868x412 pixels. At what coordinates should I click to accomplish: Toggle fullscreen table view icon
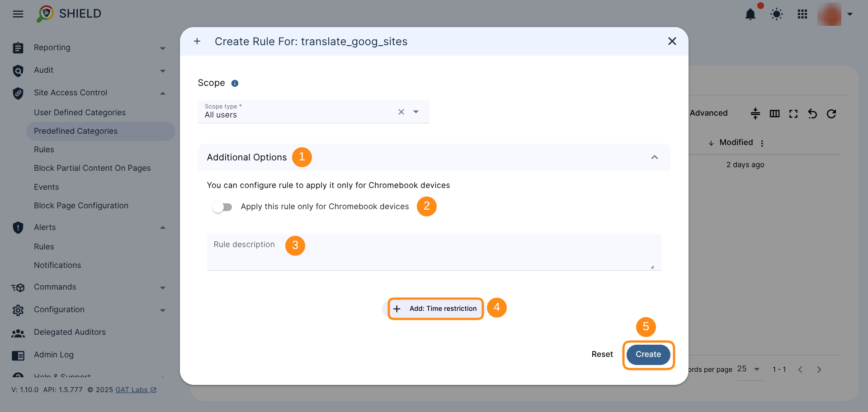coord(793,113)
